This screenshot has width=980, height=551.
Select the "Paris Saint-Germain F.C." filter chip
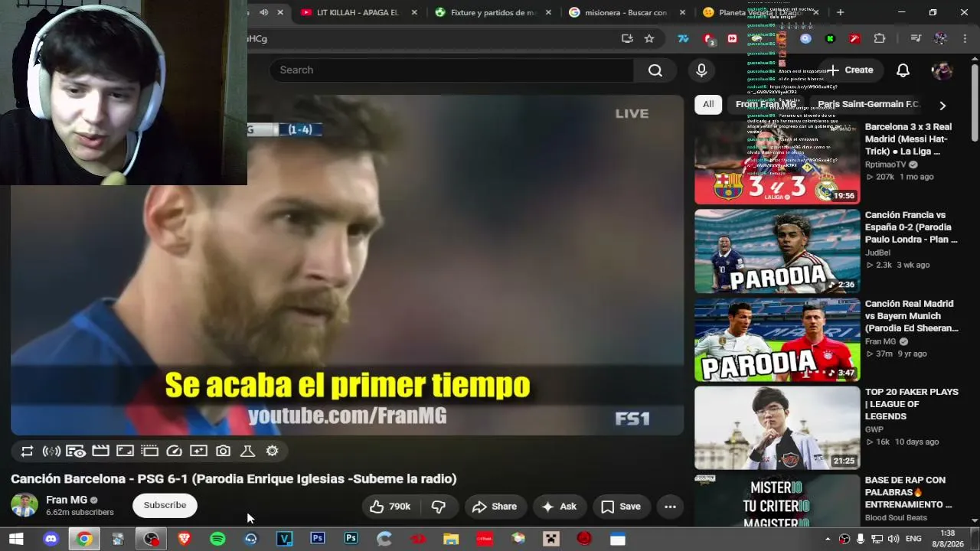[x=868, y=105]
